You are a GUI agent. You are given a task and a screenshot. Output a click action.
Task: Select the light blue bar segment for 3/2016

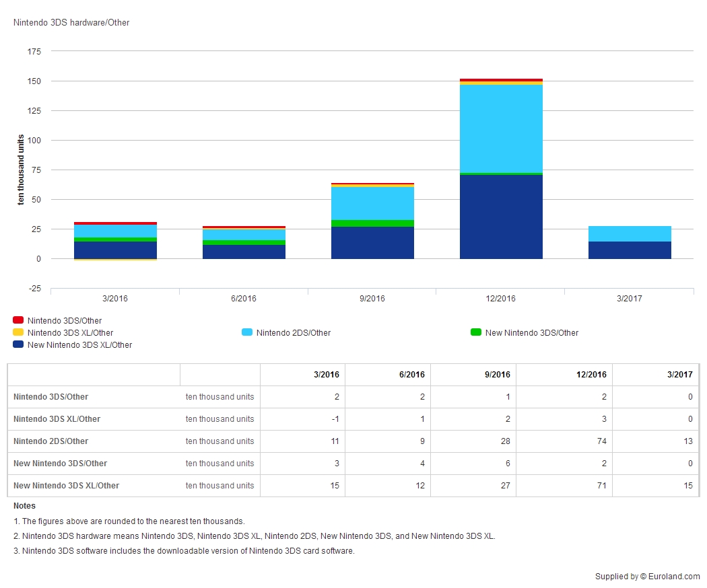[x=115, y=231]
